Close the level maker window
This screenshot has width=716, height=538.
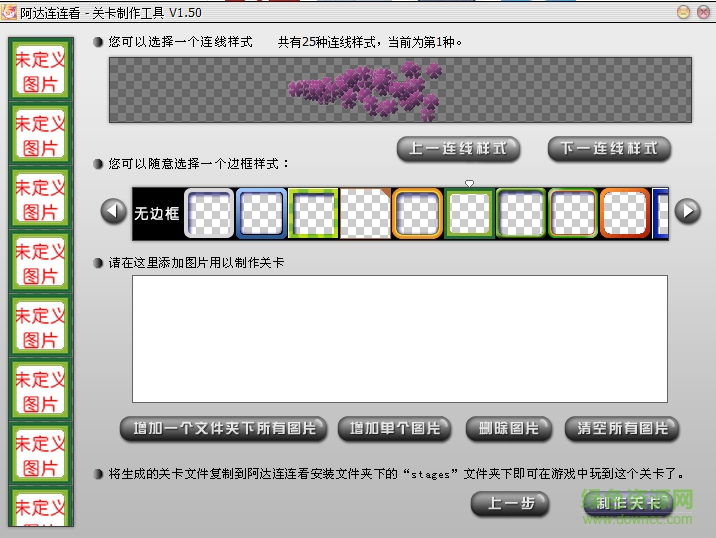(704, 12)
